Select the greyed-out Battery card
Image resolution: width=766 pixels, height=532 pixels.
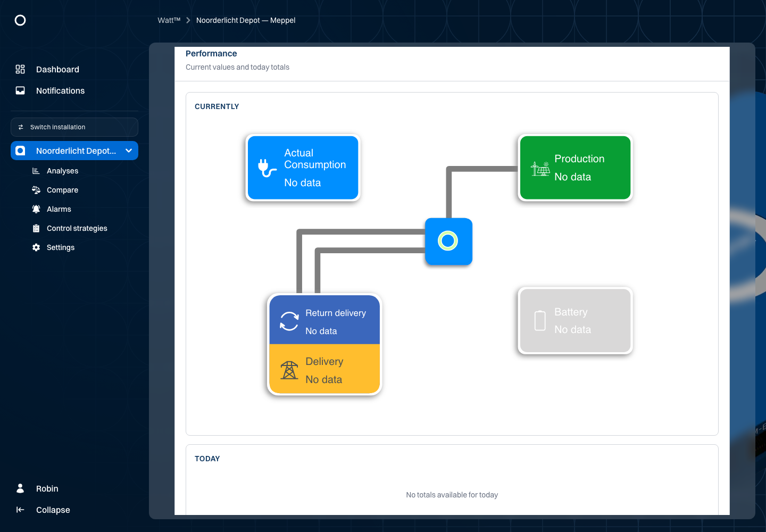pos(576,321)
